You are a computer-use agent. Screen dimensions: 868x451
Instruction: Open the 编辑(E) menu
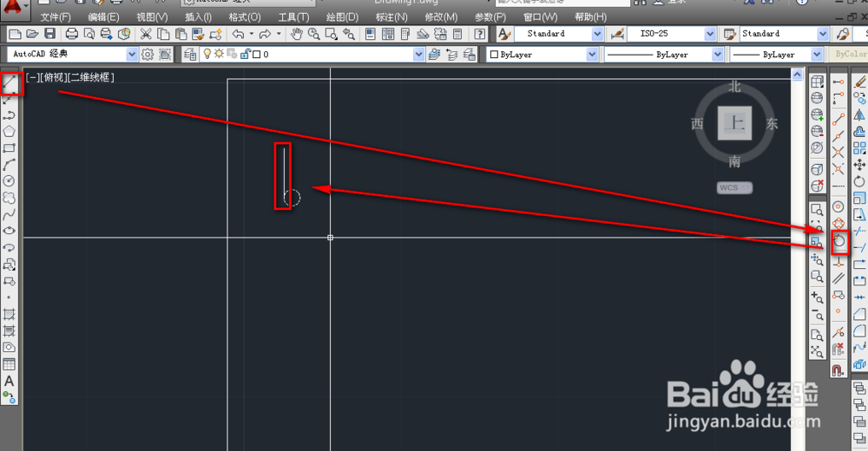(103, 17)
